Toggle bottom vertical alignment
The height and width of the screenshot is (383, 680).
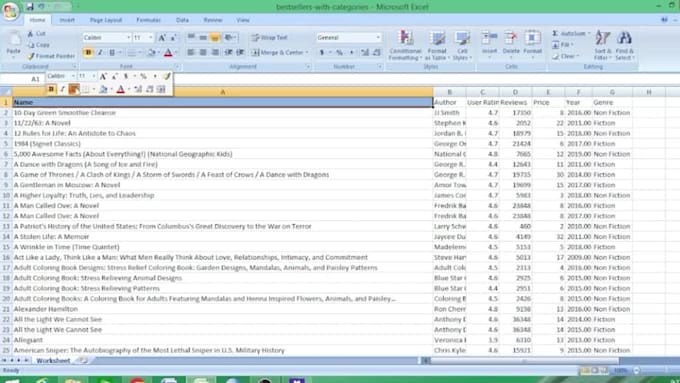tap(214, 38)
